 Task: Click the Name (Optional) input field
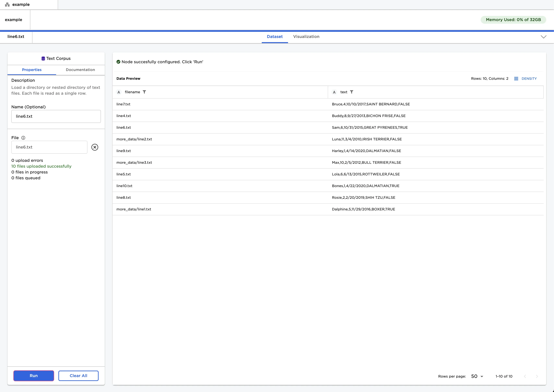click(x=56, y=116)
